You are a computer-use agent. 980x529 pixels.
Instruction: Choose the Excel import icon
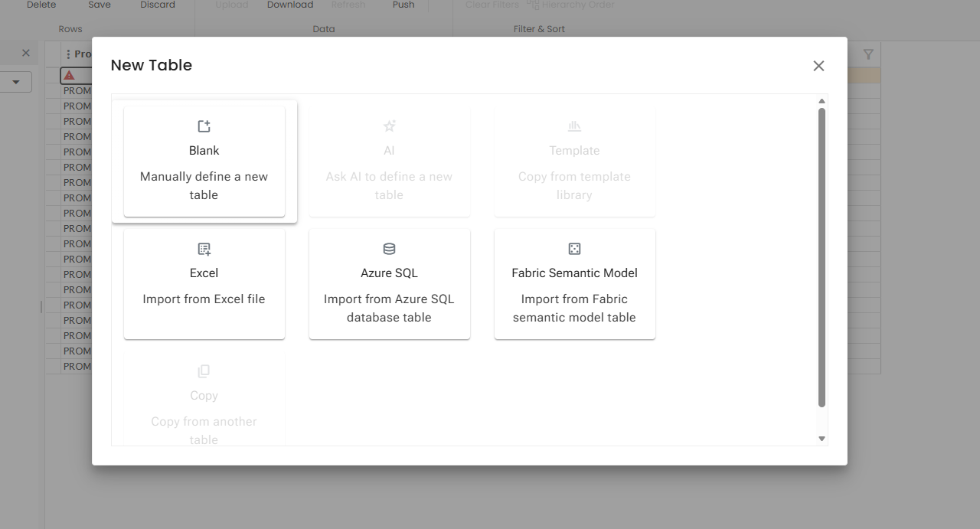204,249
